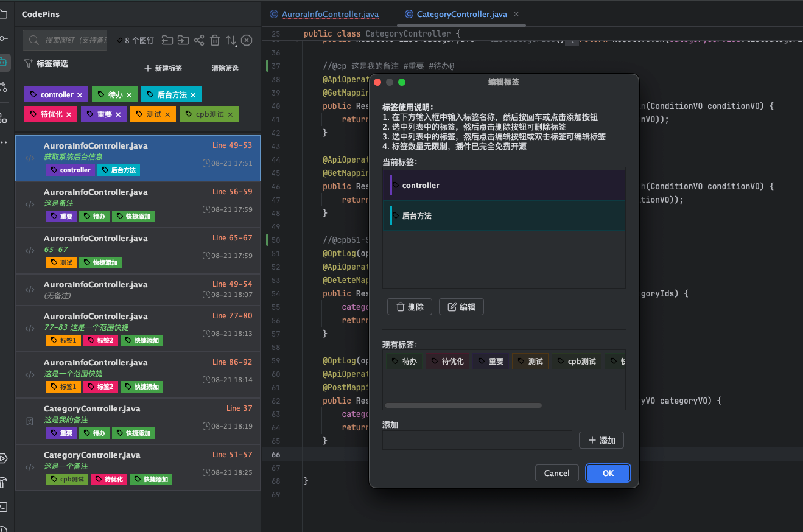Image resolution: width=803 pixels, height=532 pixels.
Task: Click the export pins folder icon
Action: coord(183,40)
